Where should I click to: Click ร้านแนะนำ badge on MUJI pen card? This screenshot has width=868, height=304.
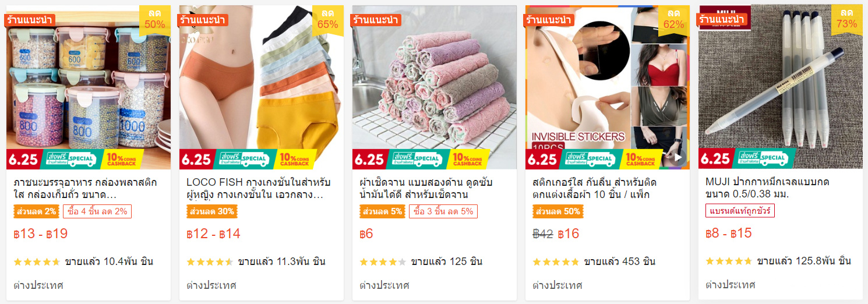pos(722,20)
